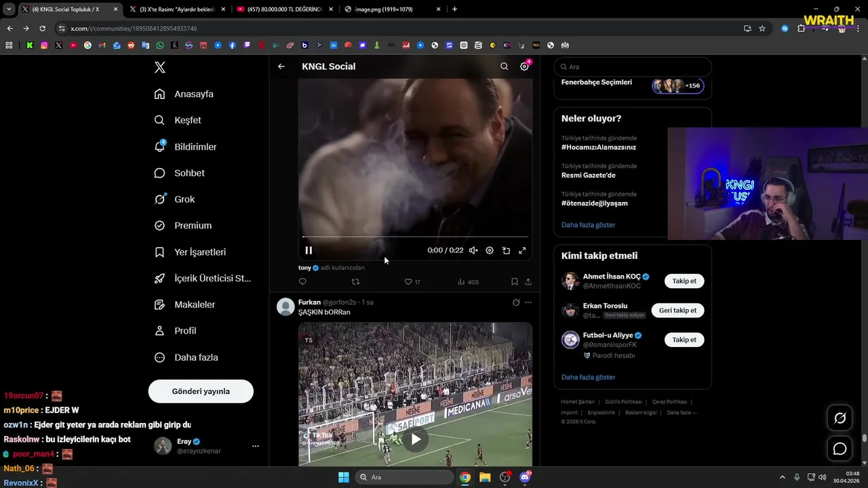Open Discord from the taskbar

525,477
